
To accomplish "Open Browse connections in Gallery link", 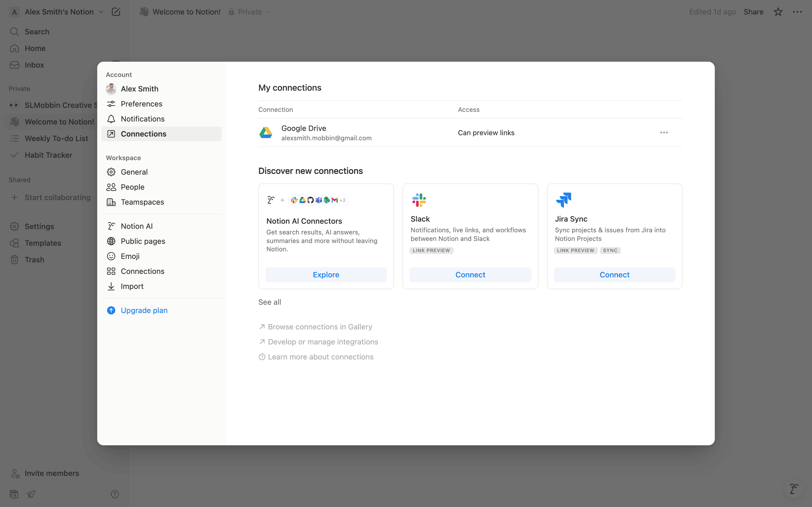I will 320,327.
